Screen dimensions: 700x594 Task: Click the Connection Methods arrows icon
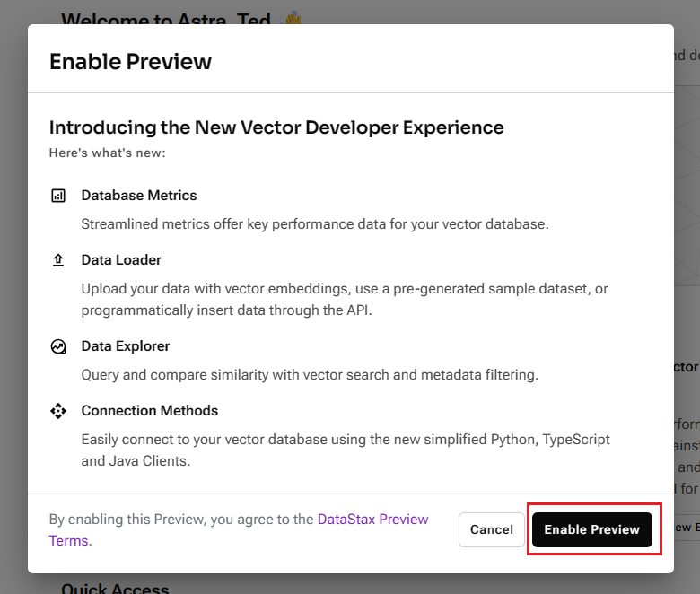pyautogui.click(x=58, y=411)
